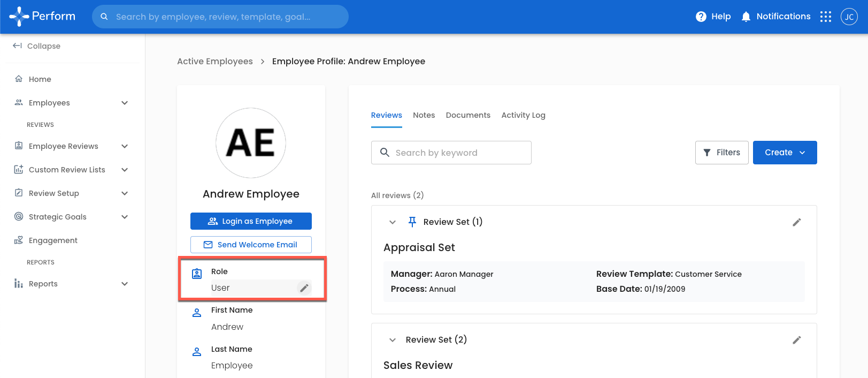
Task: Click the Notifications label
Action: pos(783,17)
